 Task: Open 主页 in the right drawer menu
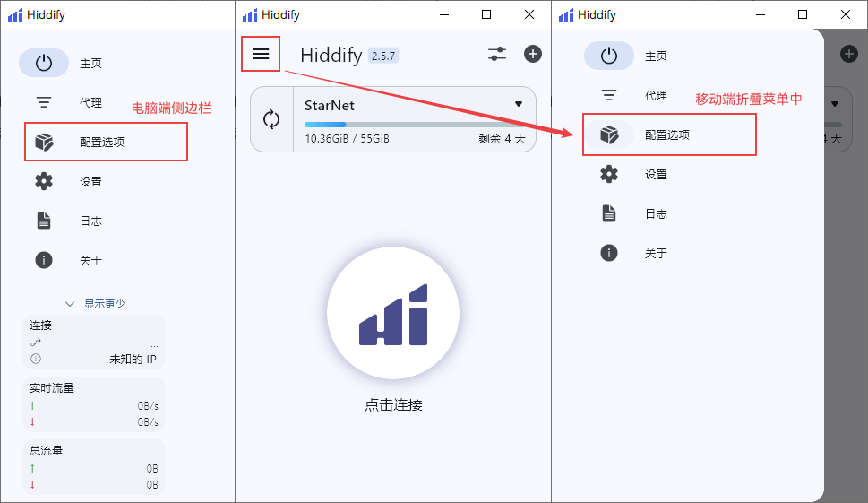656,56
